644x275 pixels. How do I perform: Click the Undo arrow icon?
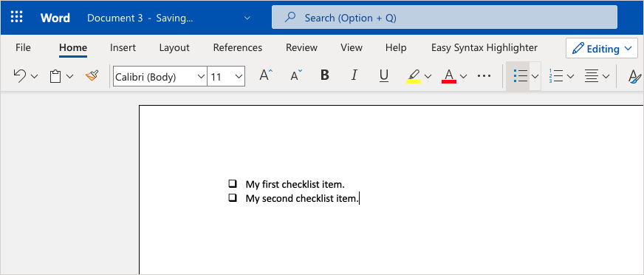[20, 75]
